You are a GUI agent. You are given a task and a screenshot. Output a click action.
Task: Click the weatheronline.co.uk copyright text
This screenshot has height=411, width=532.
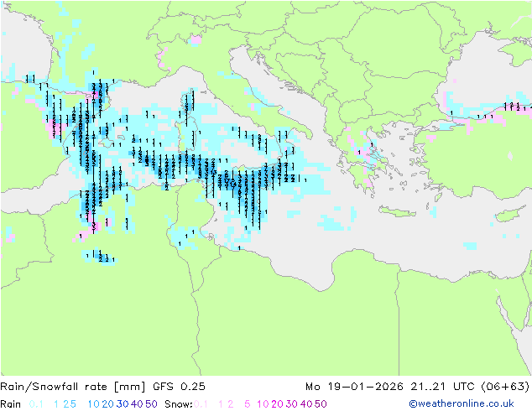pos(462,403)
